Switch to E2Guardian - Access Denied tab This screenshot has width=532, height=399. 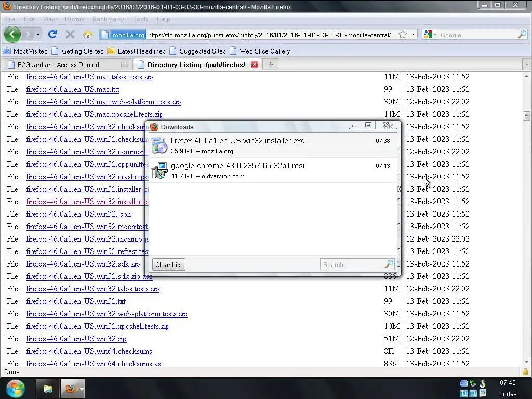(x=66, y=64)
